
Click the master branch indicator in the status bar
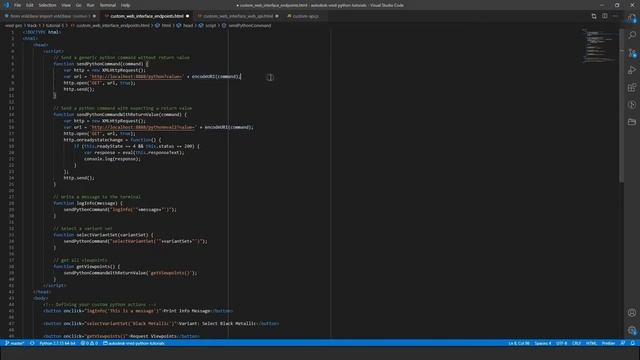(15, 343)
